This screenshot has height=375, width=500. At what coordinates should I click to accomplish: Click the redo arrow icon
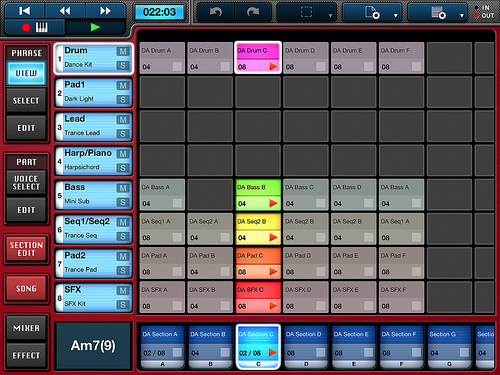[253, 12]
